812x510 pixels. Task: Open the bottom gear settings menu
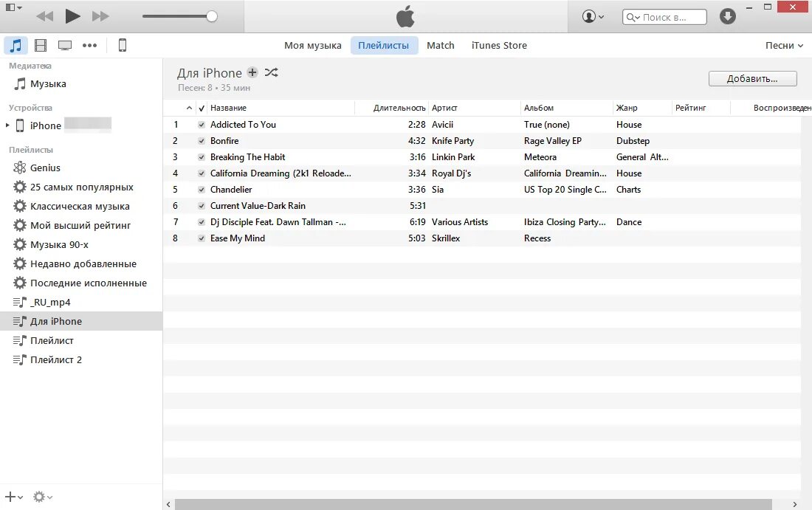[43, 497]
